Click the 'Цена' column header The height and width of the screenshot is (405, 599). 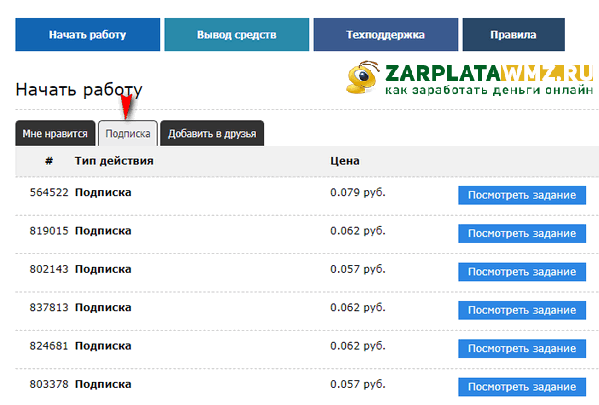(x=345, y=161)
